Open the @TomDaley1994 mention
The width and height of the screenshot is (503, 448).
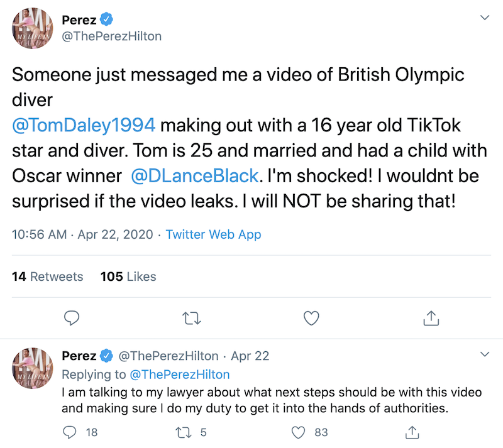point(84,125)
